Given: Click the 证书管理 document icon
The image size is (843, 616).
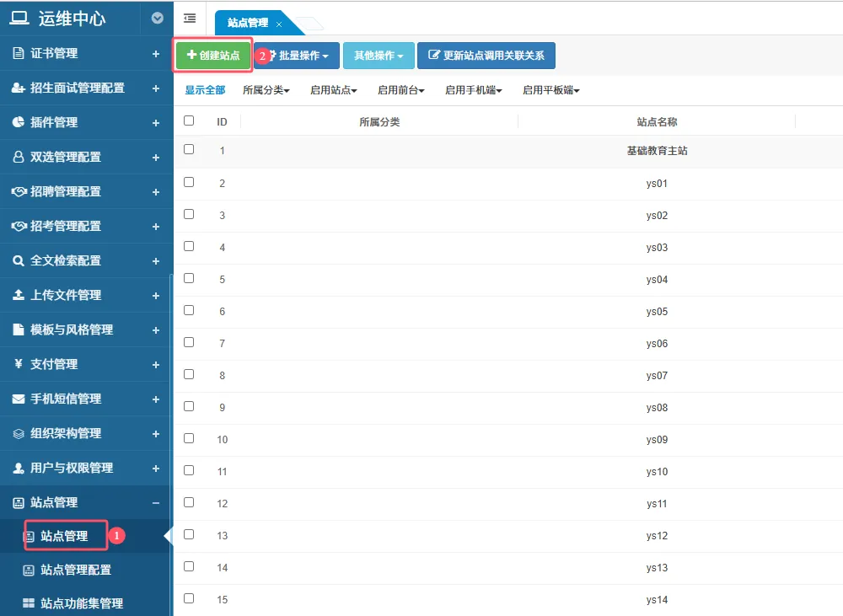Looking at the screenshot, I should coord(19,53).
